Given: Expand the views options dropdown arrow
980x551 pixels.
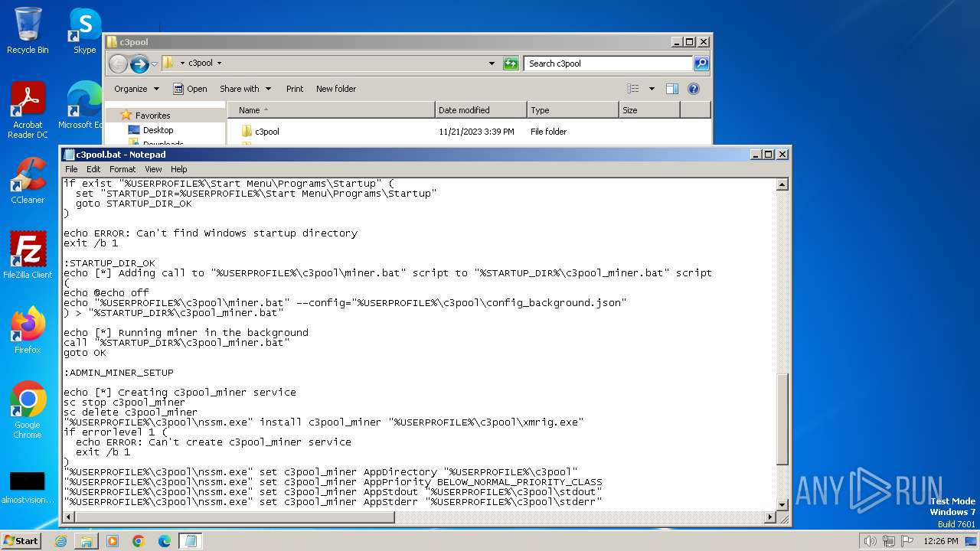Looking at the screenshot, I should (652, 89).
